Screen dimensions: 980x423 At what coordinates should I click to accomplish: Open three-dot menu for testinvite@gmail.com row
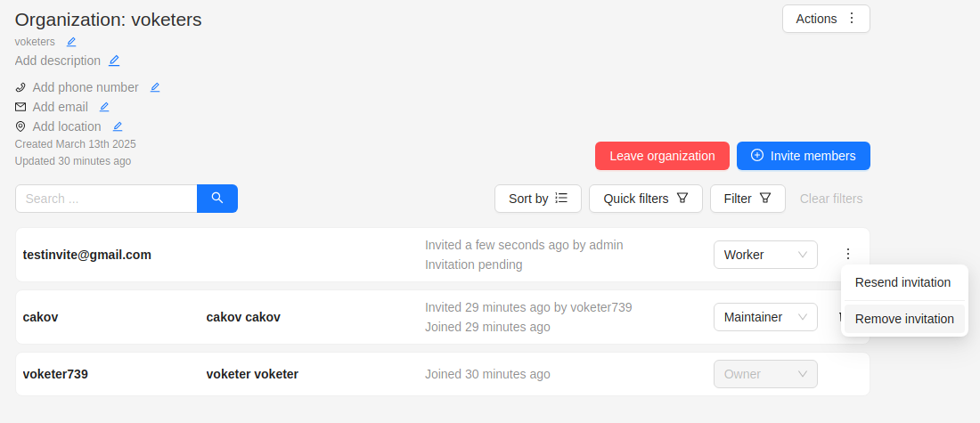[848, 255]
